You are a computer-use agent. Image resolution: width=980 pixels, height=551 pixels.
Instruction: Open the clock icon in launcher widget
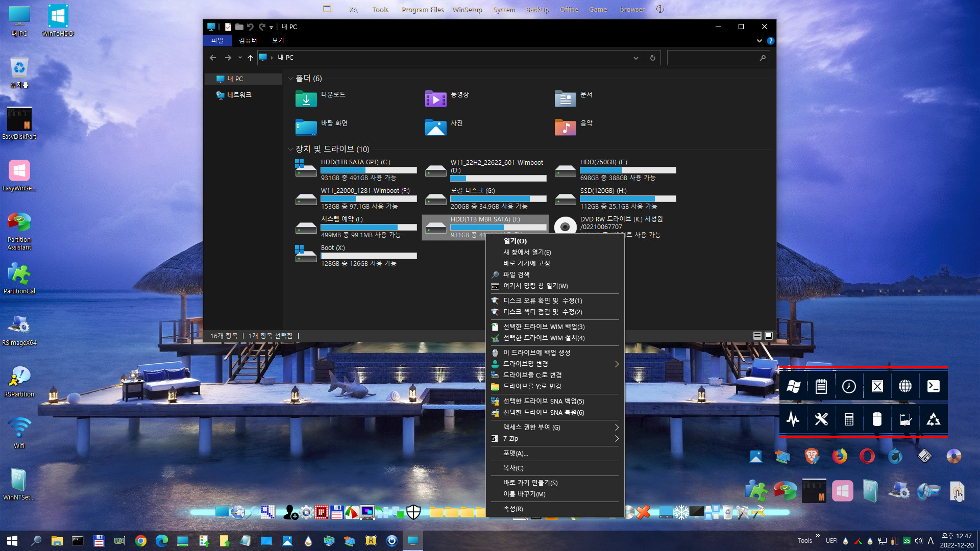coord(849,387)
